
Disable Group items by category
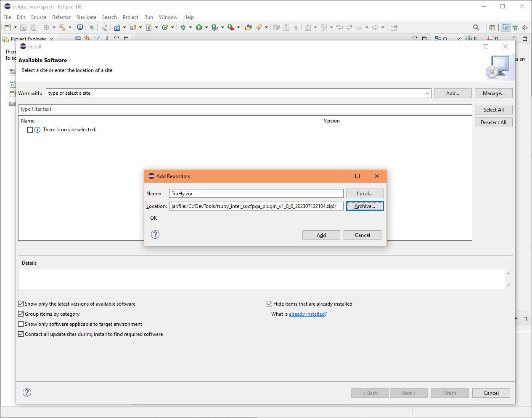click(x=21, y=314)
